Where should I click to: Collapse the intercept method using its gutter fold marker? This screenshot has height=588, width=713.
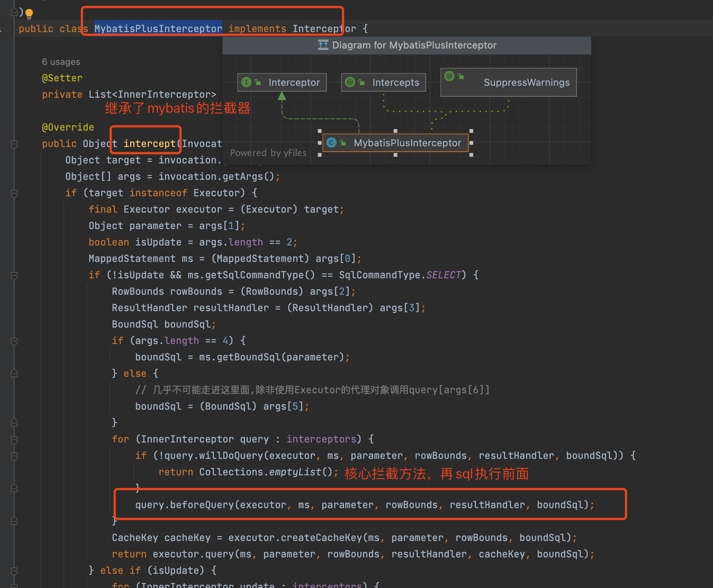pos(14,144)
